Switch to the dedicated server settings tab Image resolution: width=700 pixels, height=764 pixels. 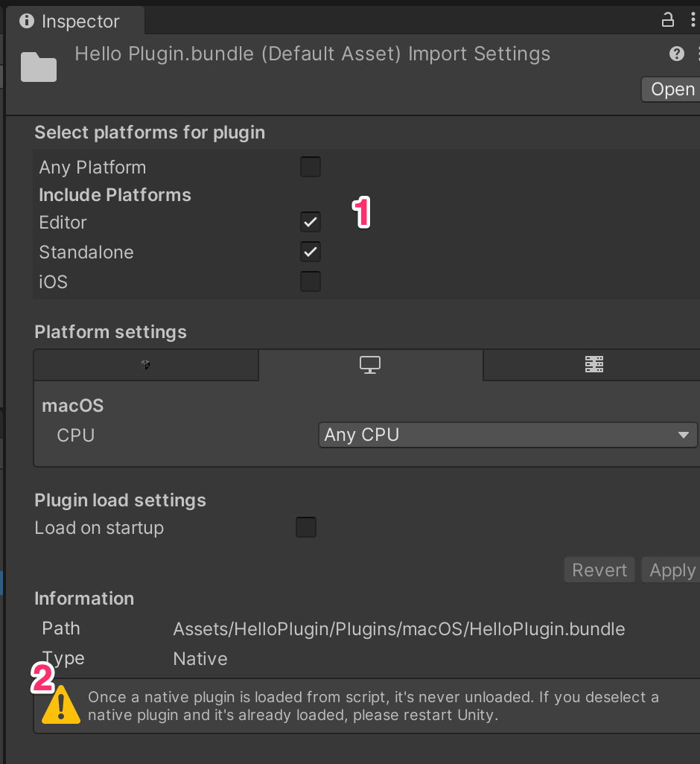tap(594, 364)
